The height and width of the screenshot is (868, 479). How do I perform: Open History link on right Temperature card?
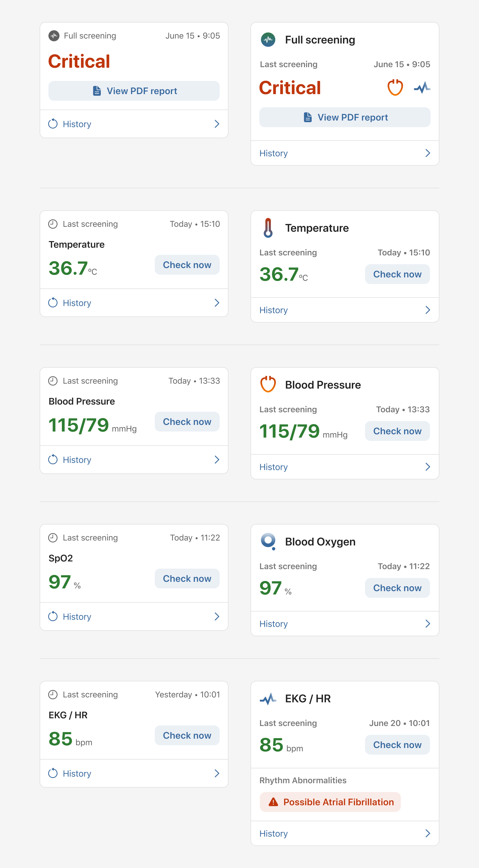(273, 310)
